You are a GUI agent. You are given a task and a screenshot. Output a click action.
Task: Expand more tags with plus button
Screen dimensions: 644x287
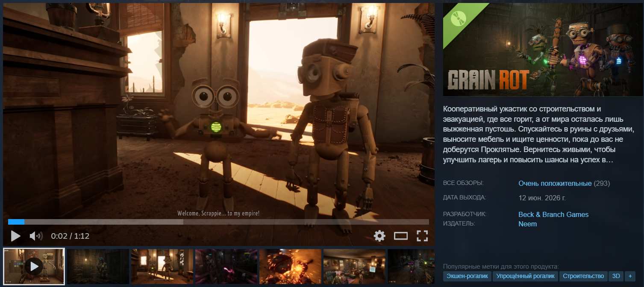[x=630, y=276]
